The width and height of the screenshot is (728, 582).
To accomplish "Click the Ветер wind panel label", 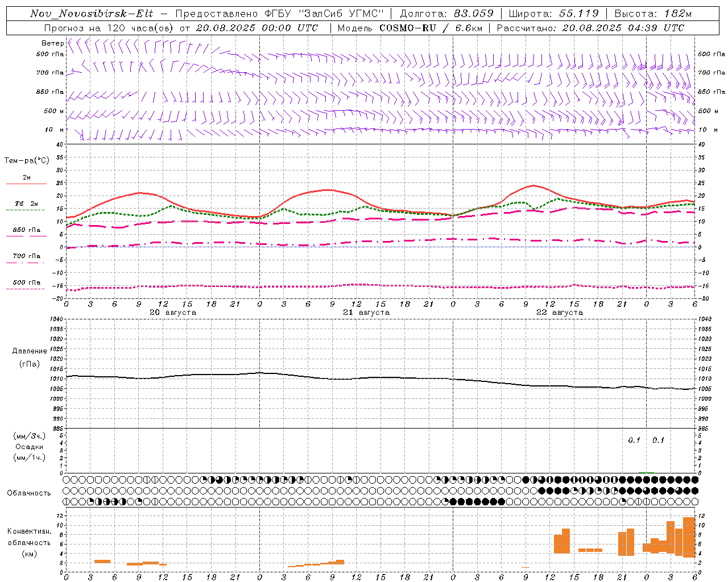I will [x=52, y=43].
